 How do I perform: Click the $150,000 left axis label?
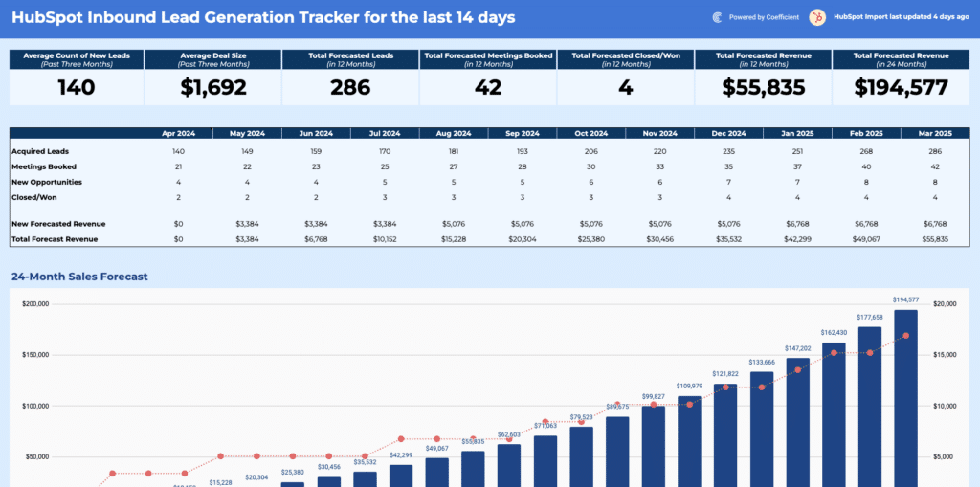tap(37, 355)
